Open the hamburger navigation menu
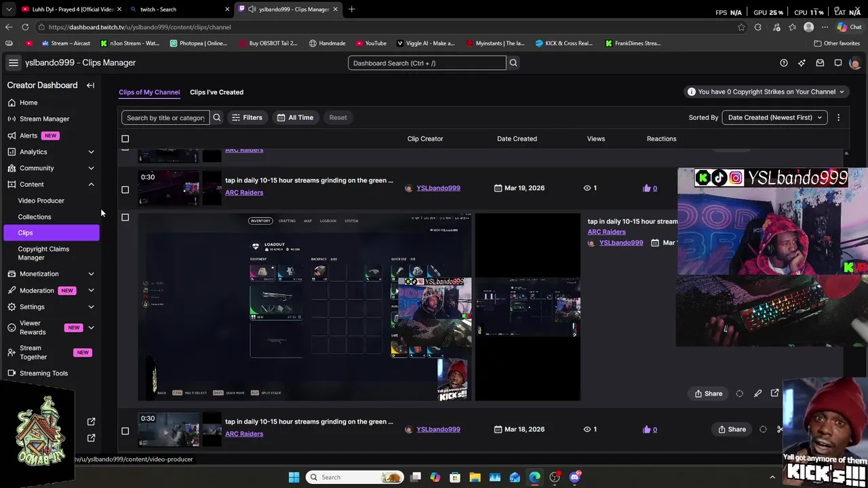Viewport: 868px width, 488px height. (x=13, y=62)
